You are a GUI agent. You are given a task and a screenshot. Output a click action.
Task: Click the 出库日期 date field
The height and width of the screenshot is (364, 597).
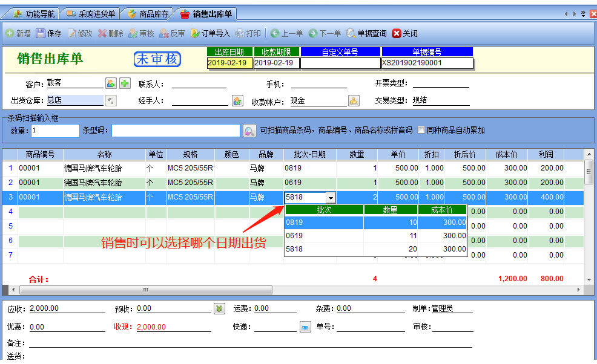[x=229, y=63]
